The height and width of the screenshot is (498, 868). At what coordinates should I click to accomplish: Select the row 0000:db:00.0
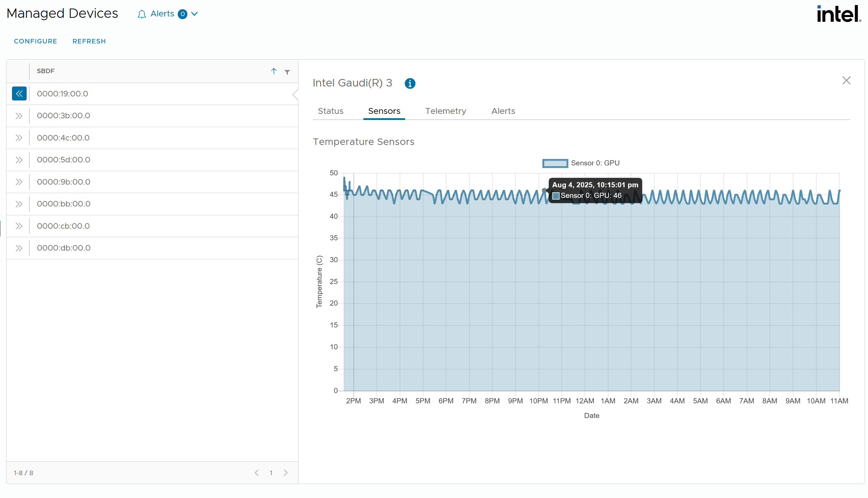(x=64, y=248)
